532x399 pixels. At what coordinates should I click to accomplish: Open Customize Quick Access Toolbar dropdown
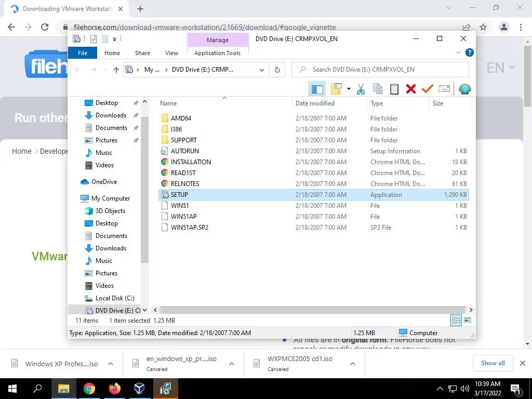[x=115, y=39]
